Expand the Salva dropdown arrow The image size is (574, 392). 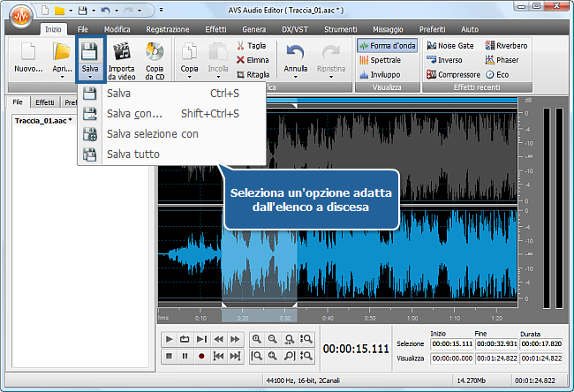tap(90, 77)
